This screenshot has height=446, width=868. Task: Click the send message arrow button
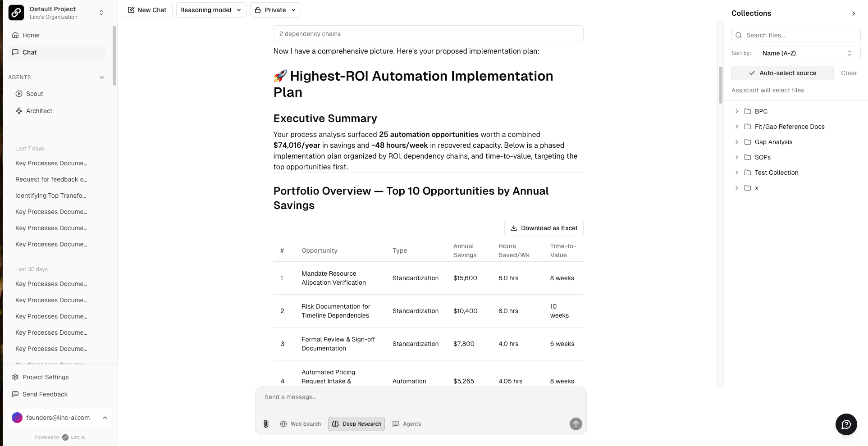coord(576,424)
